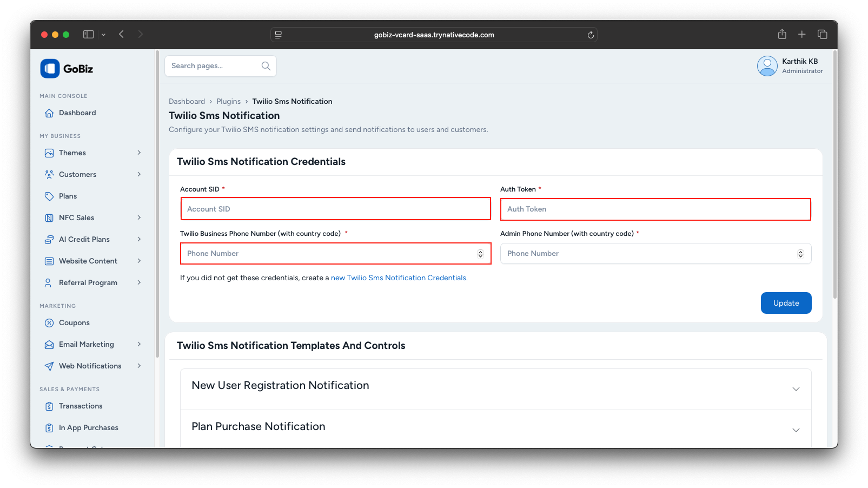
Task: Click the Safari forward arrow
Action: (141, 35)
